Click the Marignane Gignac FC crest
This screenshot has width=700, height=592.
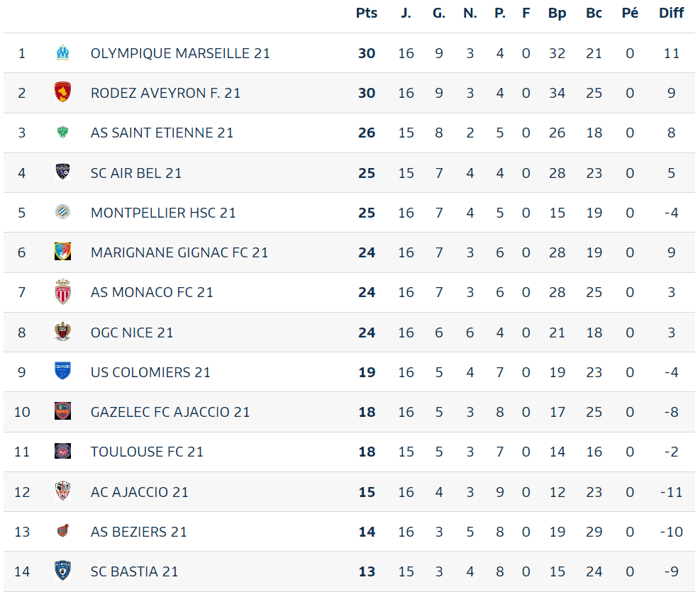pos(62,252)
